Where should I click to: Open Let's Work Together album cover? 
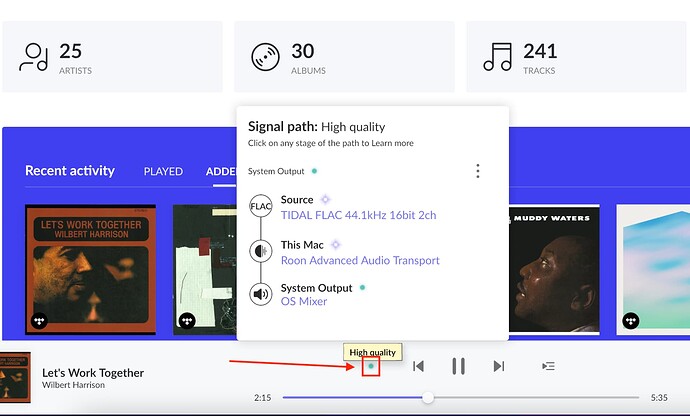[x=90, y=269]
